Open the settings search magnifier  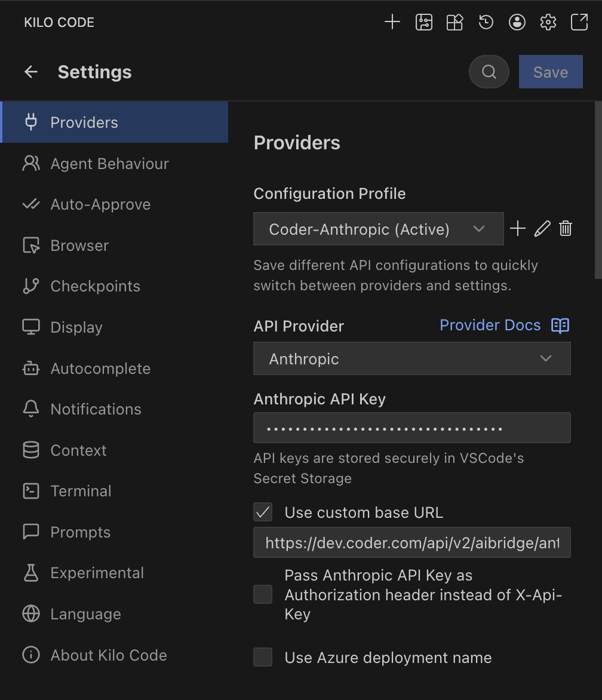point(489,72)
